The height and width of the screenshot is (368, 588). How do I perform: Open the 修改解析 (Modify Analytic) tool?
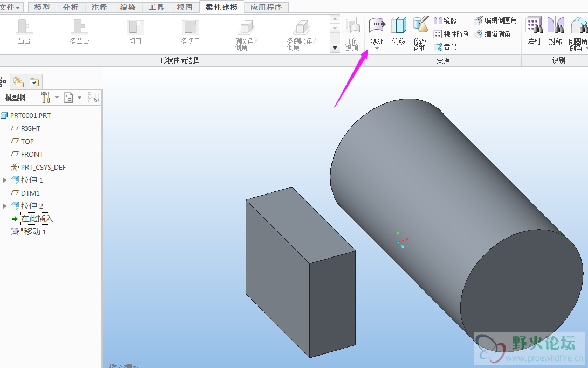(x=420, y=34)
